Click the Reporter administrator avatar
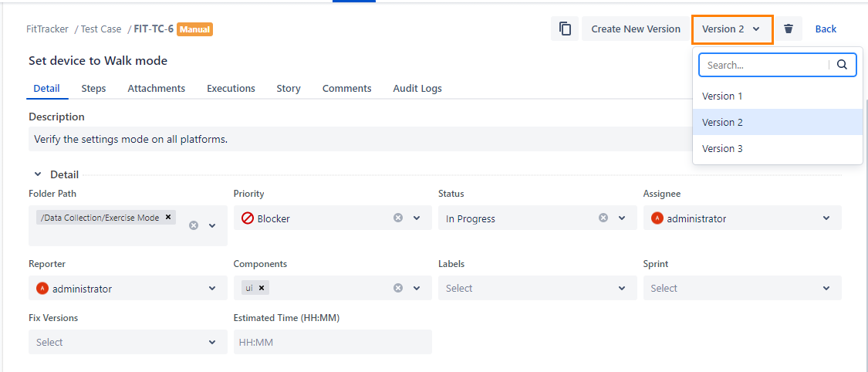 point(42,288)
